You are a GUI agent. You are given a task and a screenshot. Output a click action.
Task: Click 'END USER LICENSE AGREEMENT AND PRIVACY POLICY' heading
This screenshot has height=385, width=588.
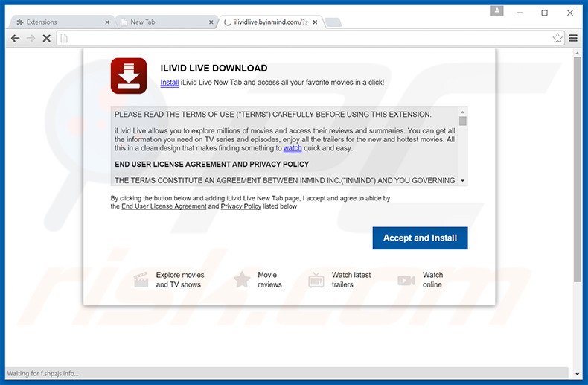click(212, 165)
